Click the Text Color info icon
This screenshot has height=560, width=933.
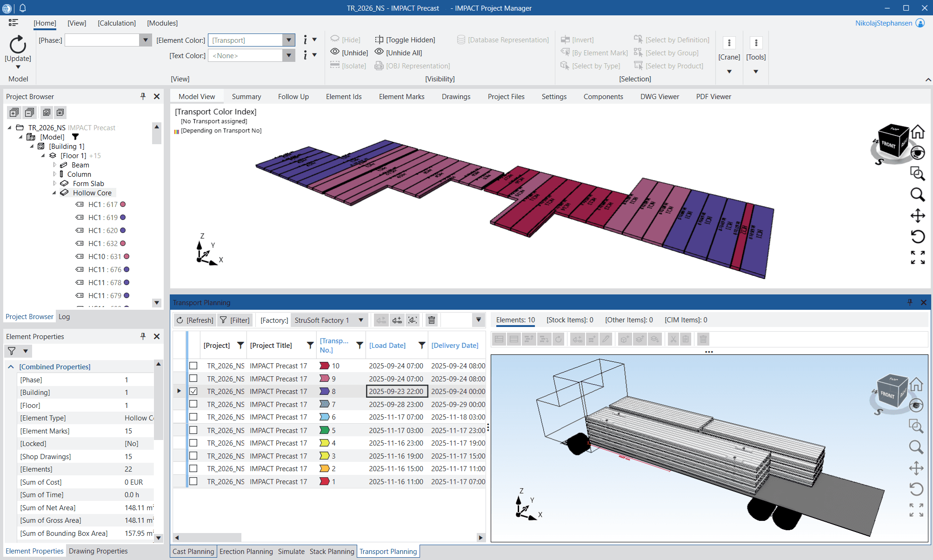point(305,55)
